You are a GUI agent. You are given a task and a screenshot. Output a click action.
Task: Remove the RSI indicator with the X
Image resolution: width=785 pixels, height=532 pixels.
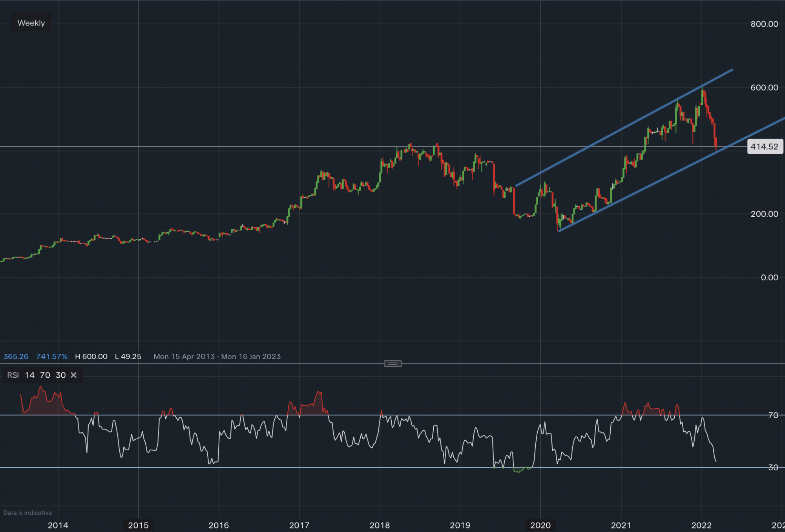tap(73, 375)
